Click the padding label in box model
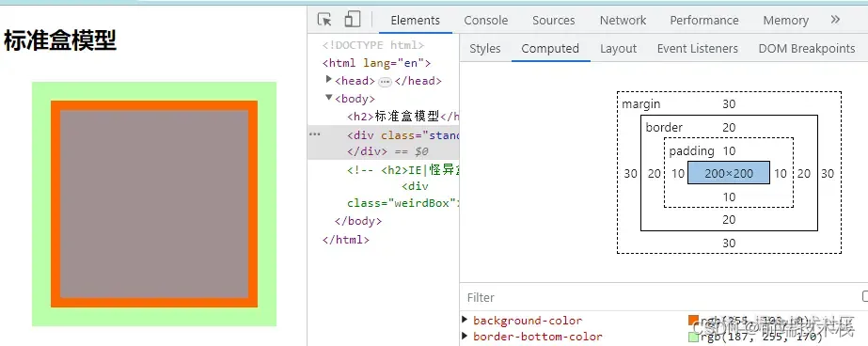This screenshot has height=346, width=868. [x=691, y=150]
